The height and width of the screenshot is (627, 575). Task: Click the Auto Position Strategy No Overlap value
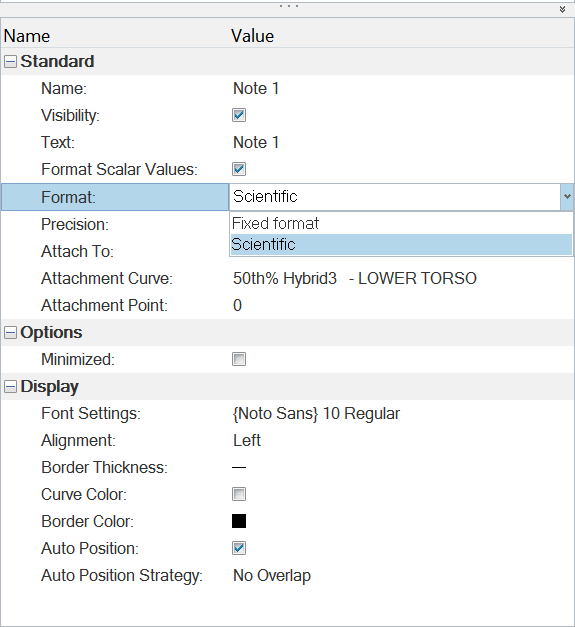pos(272,575)
